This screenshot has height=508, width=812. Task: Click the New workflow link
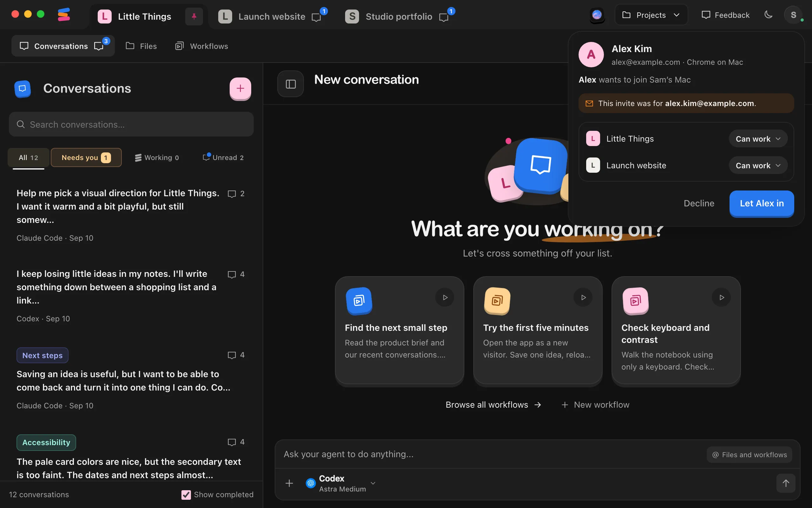pos(595,404)
